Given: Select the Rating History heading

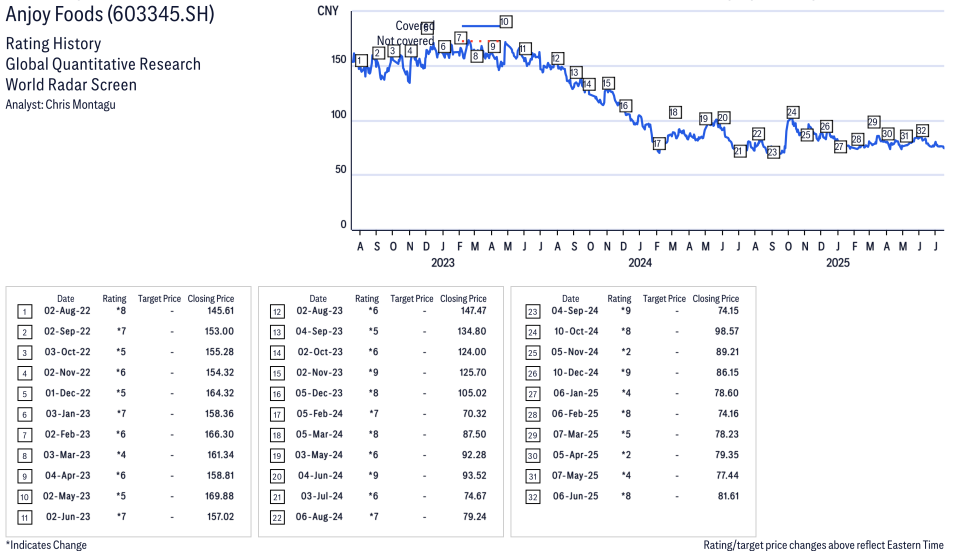Looking at the screenshot, I should (x=54, y=44).
